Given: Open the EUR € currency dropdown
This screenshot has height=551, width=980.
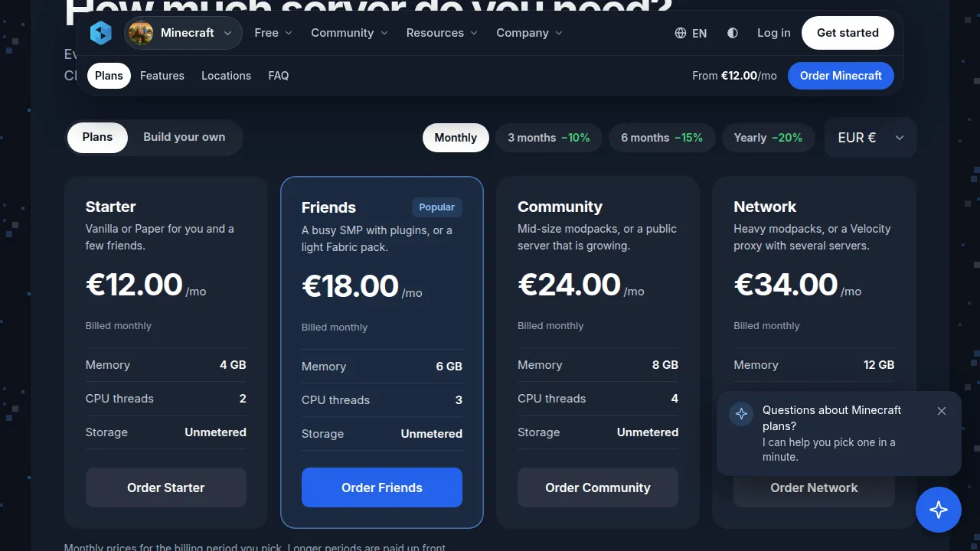Looking at the screenshot, I should 871,138.
